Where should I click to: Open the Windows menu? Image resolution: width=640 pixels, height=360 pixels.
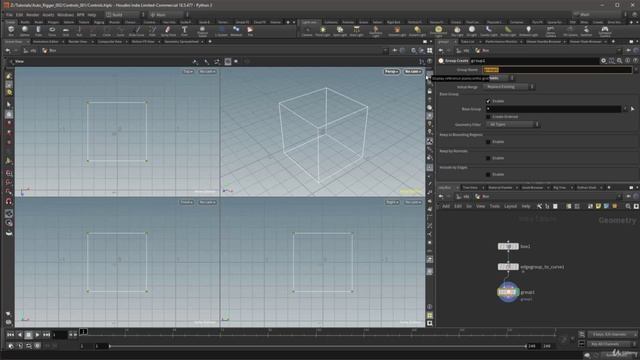pyautogui.click(x=65, y=15)
